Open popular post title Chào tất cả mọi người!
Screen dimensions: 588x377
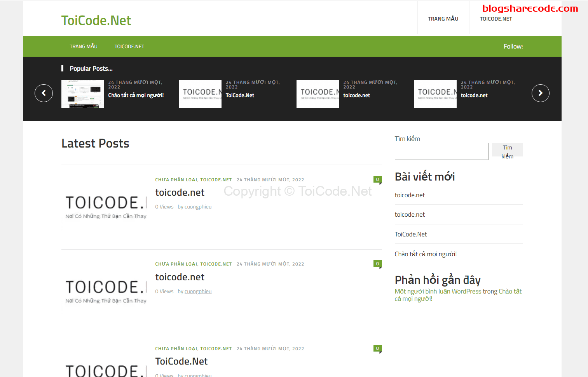point(136,95)
